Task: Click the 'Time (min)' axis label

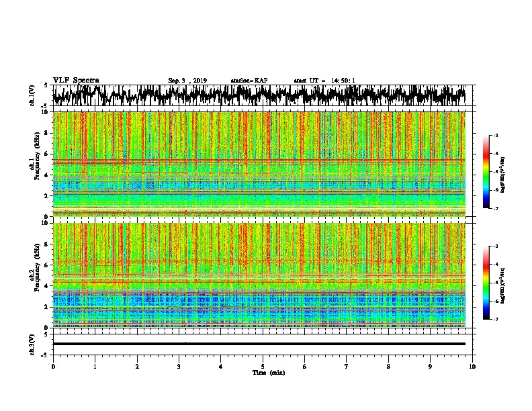Action: coord(269,373)
